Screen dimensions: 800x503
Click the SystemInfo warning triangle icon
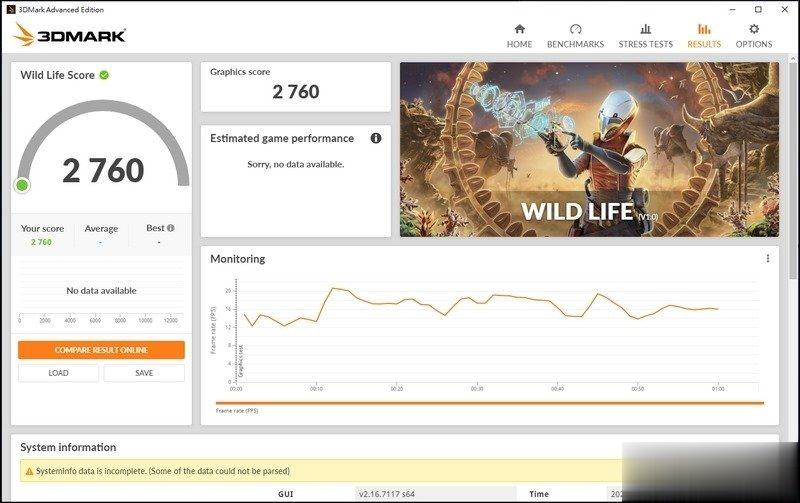[29, 471]
